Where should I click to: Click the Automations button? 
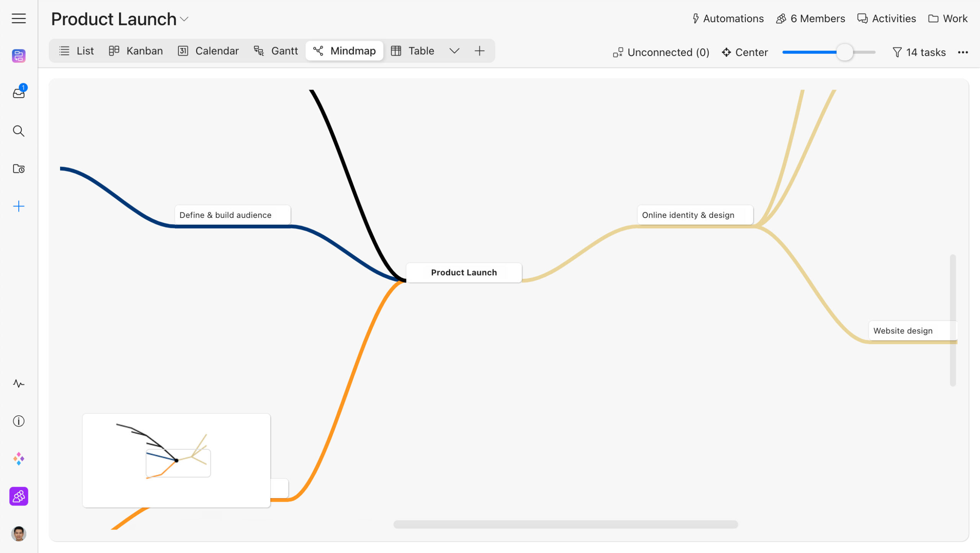(x=728, y=19)
